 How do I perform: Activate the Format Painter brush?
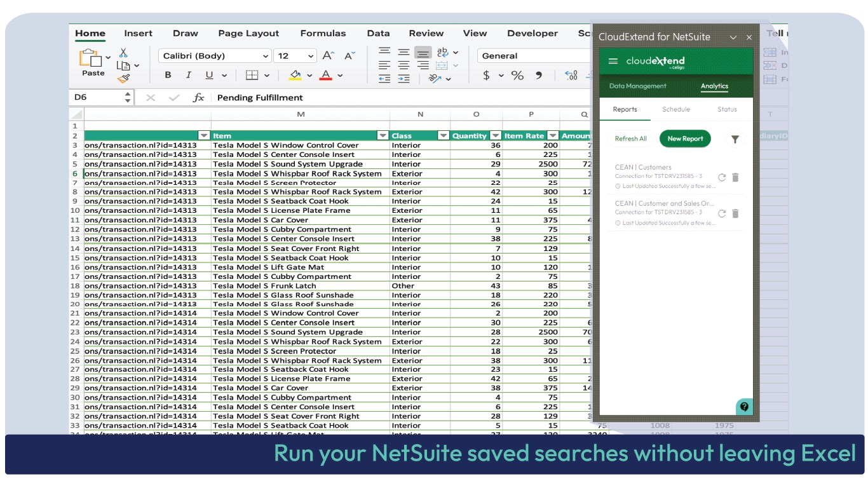pos(123,78)
